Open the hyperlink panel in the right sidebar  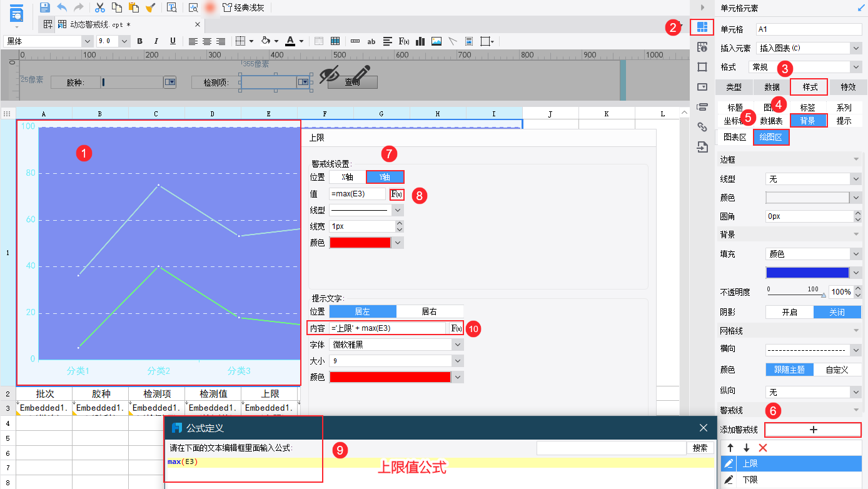tap(702, 127)
